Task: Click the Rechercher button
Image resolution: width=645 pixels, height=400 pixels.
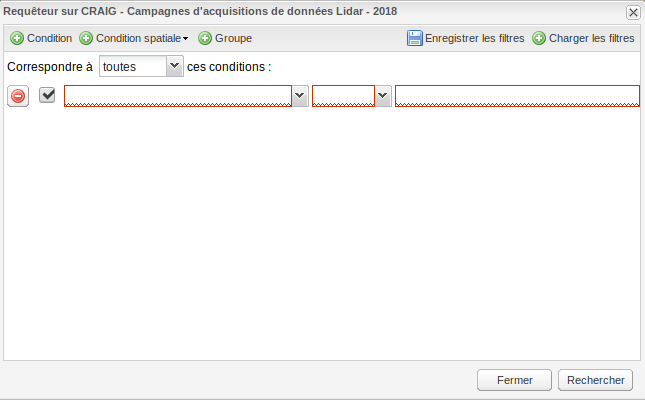Action: click(x=596, y=380)
